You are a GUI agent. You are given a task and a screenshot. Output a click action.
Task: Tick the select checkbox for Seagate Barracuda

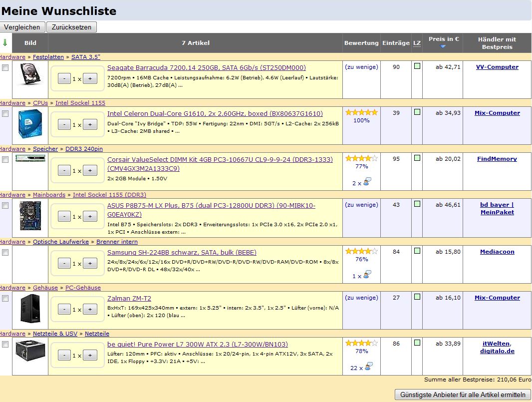5,67
